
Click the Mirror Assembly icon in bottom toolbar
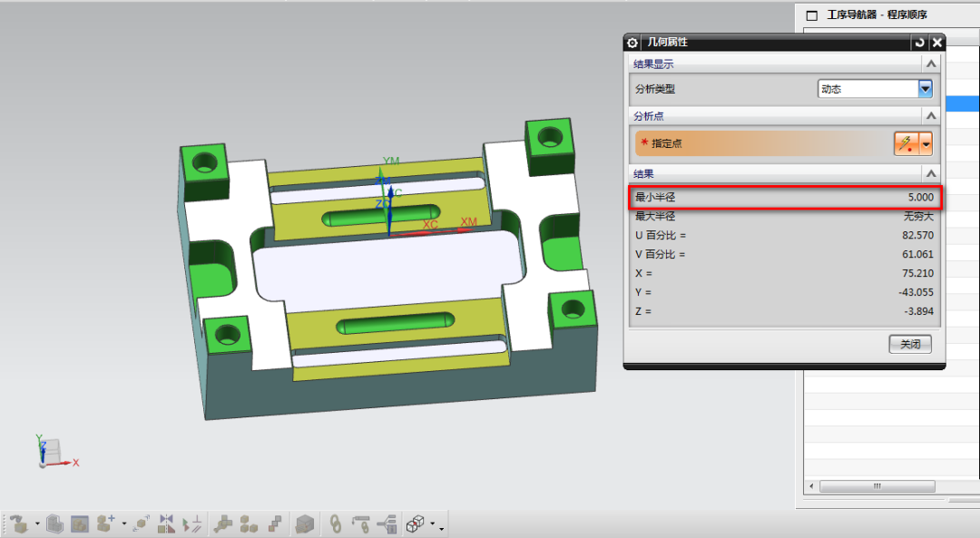pyautogui.click(x=166, y=523)
